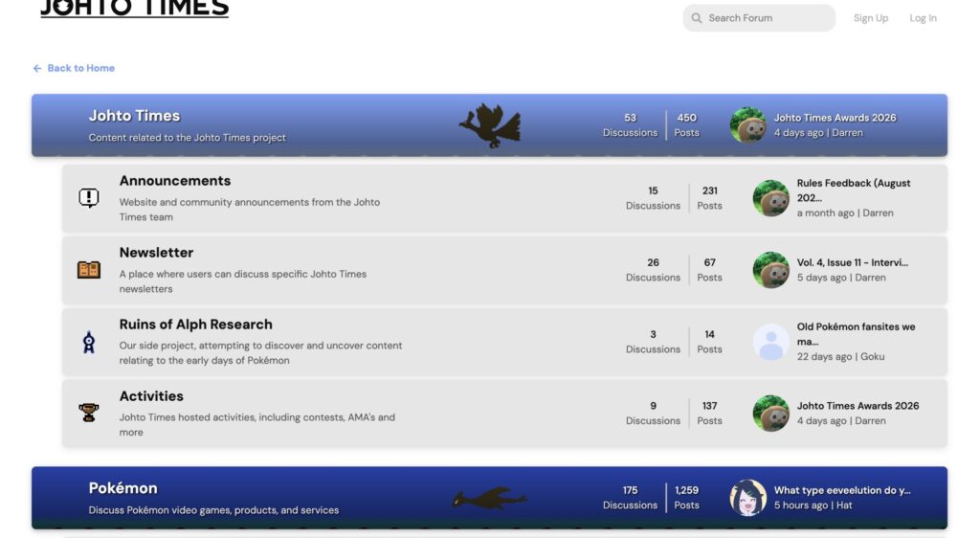The image size is (980, 538).
Task: Click 'Content related to the Johto Times project' description
Action: [187, 138]
